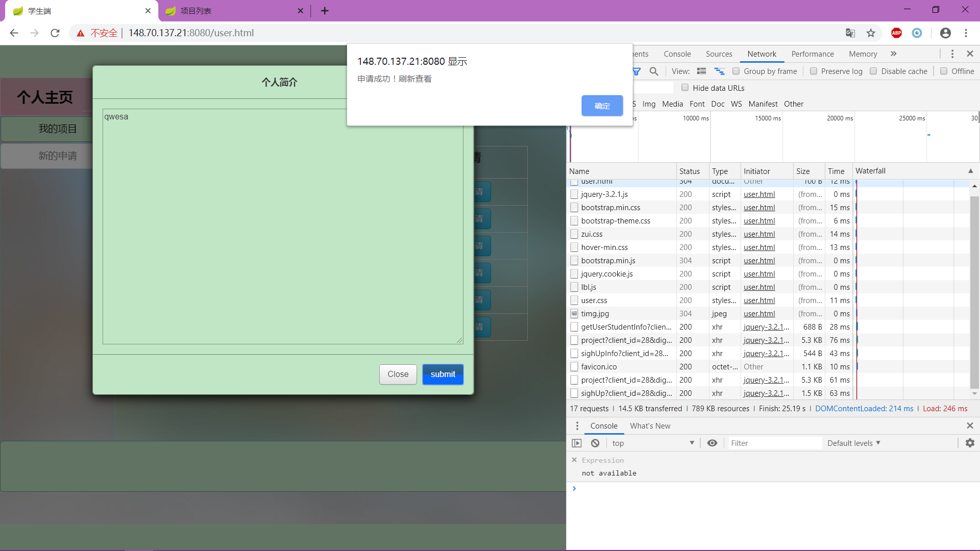
Task: Click the 确定 button in alert
Action: click(x=602, y=106)
